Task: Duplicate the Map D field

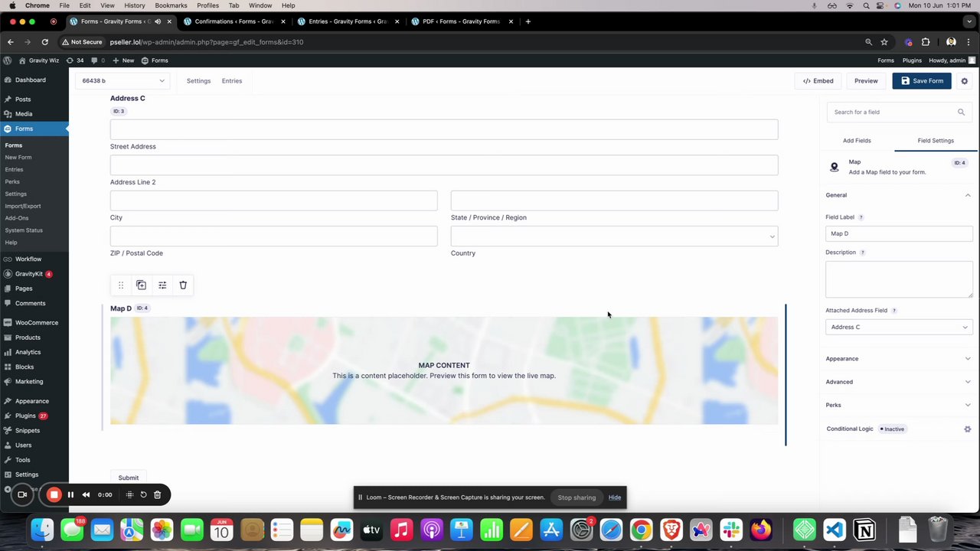Action: (x=141, y=285)
